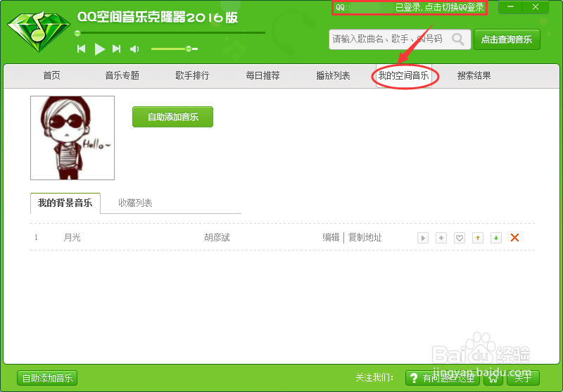Skip to the previous track
Viewport: 563px width, 392px height.
82,49
